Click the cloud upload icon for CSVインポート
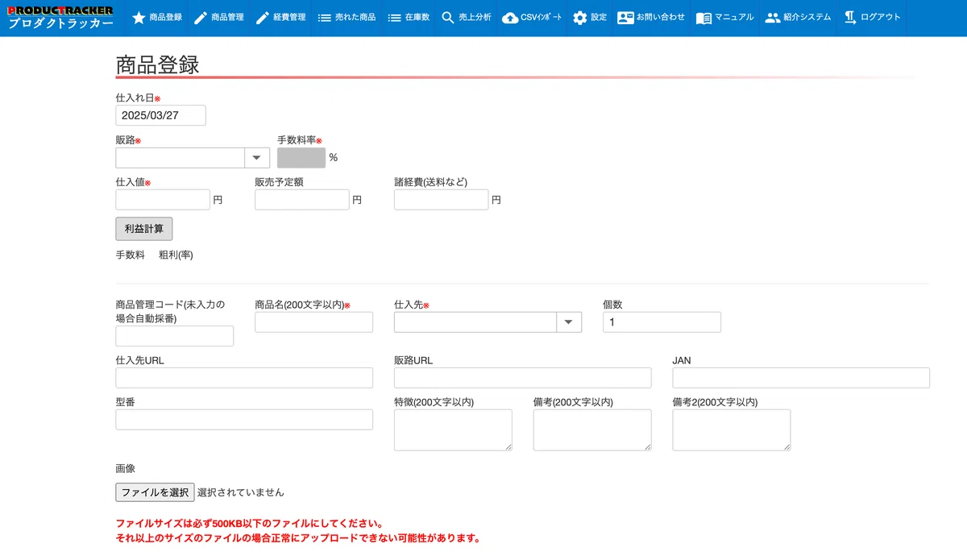Image resolution: width=967 pixels, height=560 pixels. 510,18
